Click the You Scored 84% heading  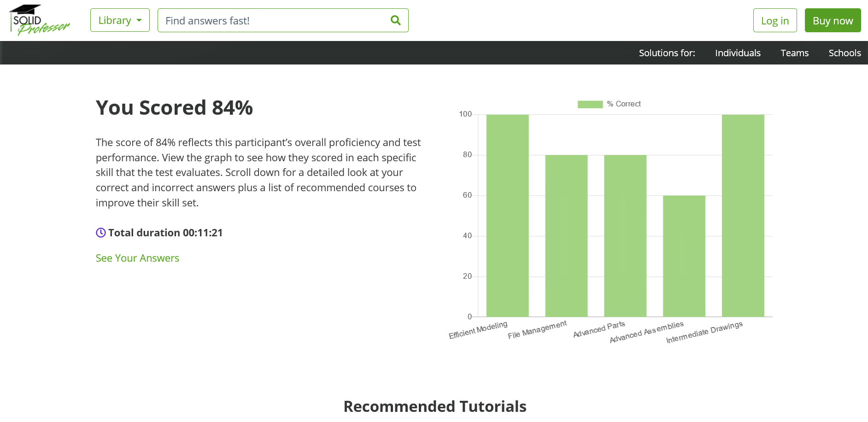(x=174, y=108)
